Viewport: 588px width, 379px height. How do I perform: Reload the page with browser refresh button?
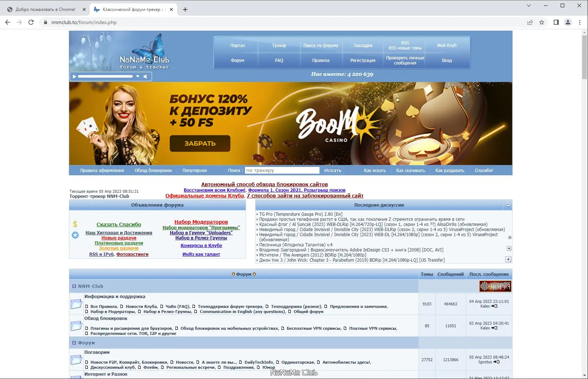pos(31,22)
